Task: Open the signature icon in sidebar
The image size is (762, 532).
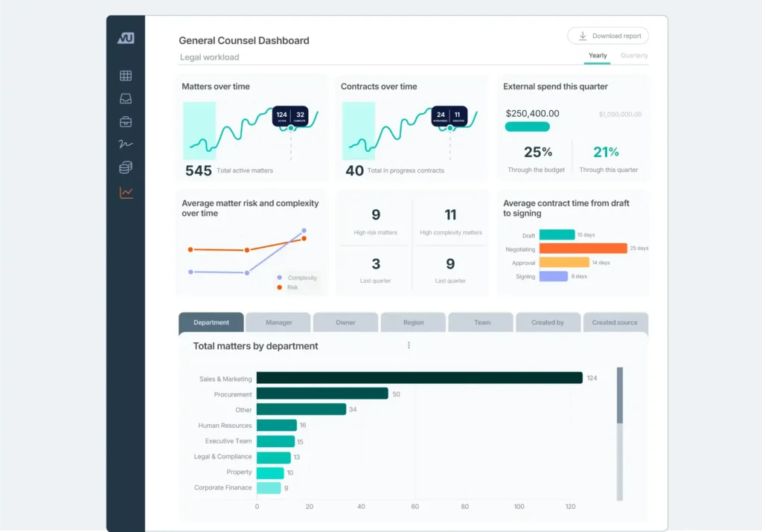Action: click(x=126, y=144)
